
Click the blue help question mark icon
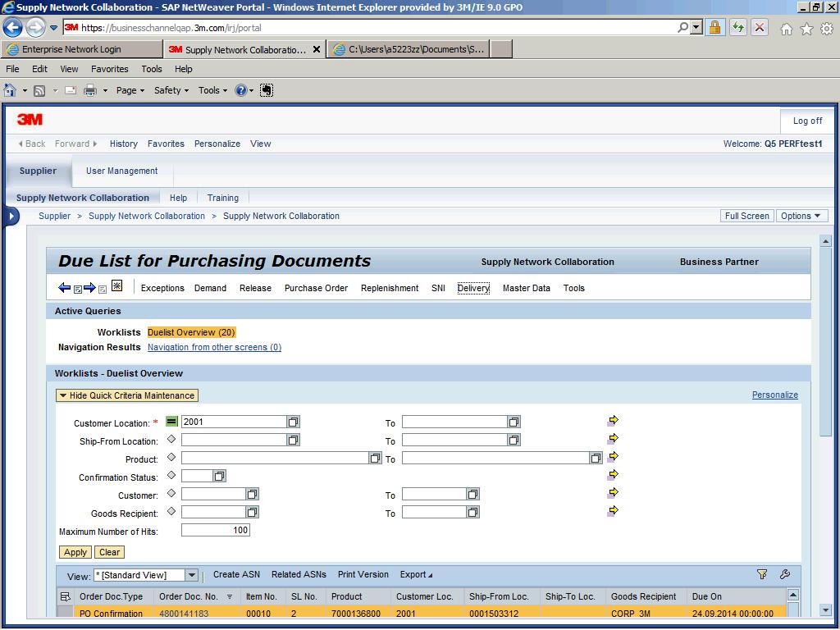(x=241, y=90)
